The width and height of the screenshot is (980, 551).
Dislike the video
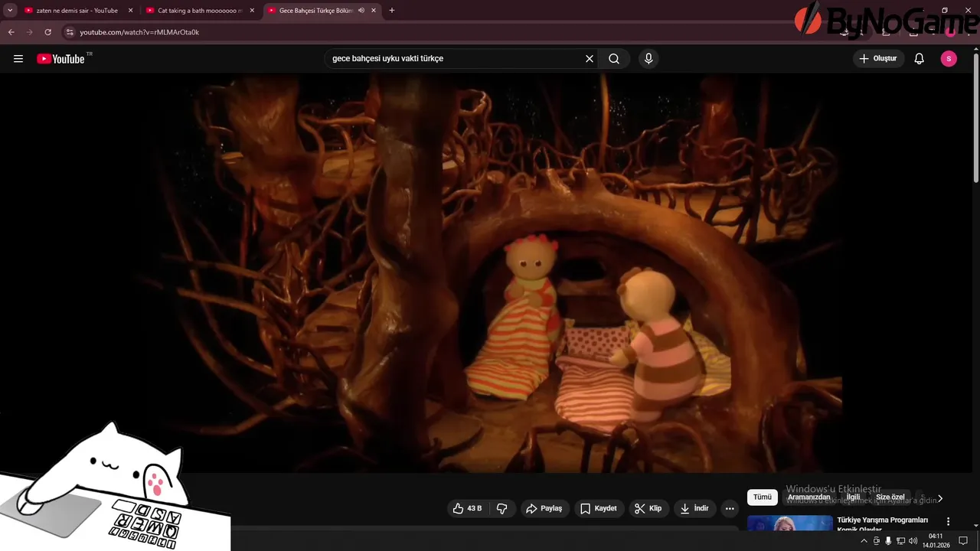(502, 508)
